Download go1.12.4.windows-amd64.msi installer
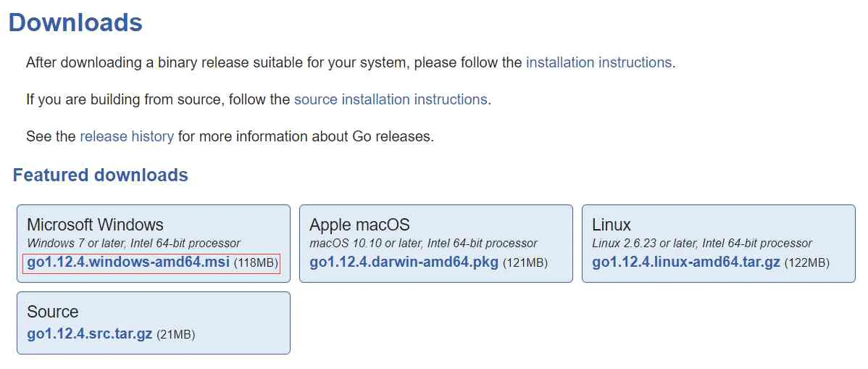The height and width of the screenshot is (369, 868). (128, 262)
